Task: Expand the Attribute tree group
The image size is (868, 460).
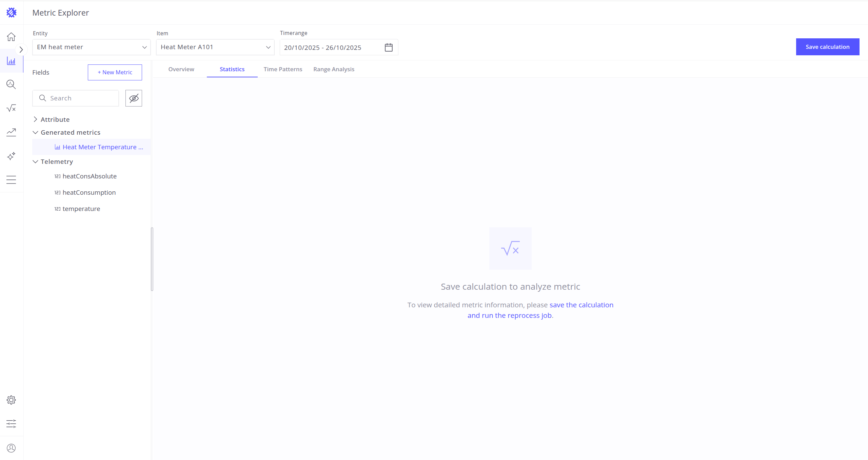Action: (35, 119)
